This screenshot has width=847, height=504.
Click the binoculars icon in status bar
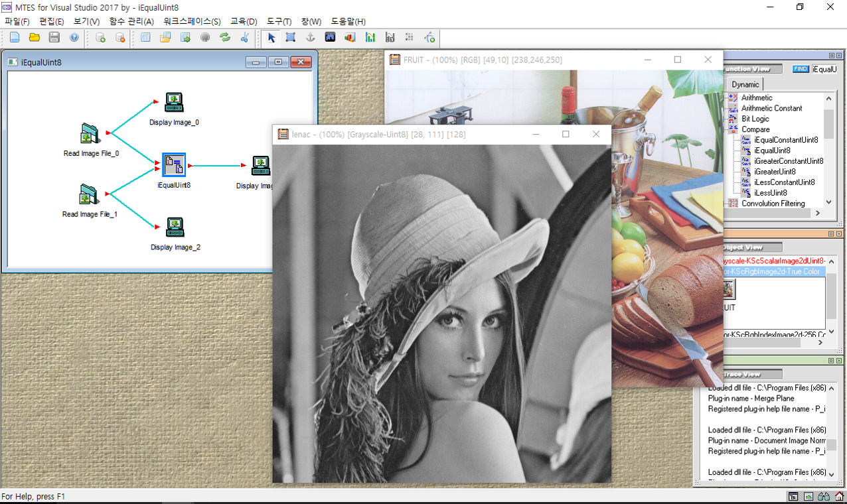point(824,497)
